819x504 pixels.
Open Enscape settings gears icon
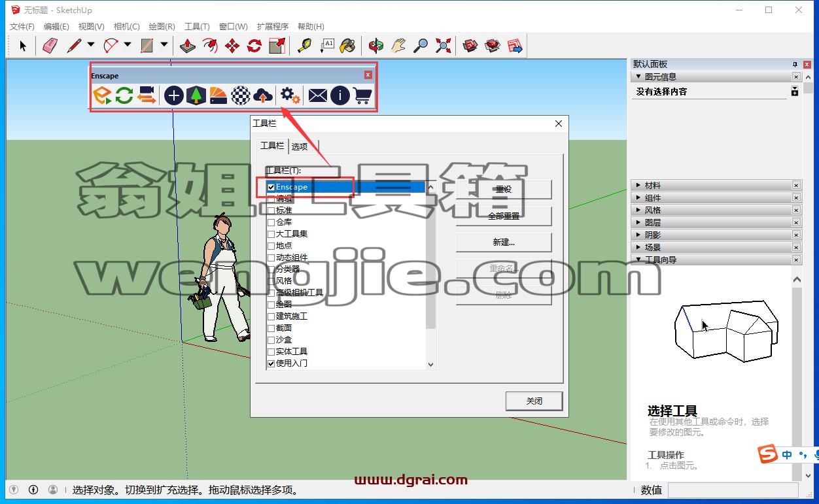tap(290, 96)
